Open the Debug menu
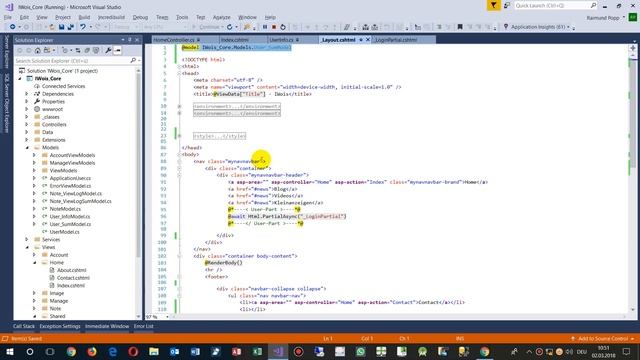 140,17
